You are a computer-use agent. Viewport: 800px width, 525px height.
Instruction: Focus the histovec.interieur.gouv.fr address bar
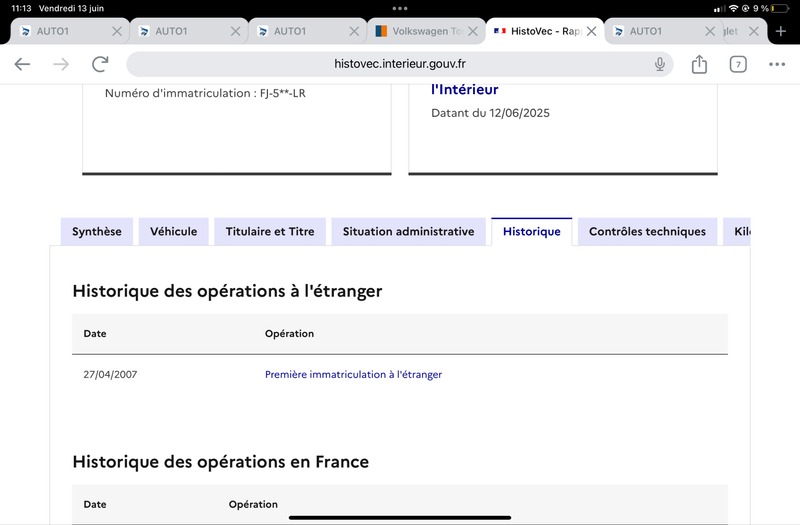(x=399, y=64)
